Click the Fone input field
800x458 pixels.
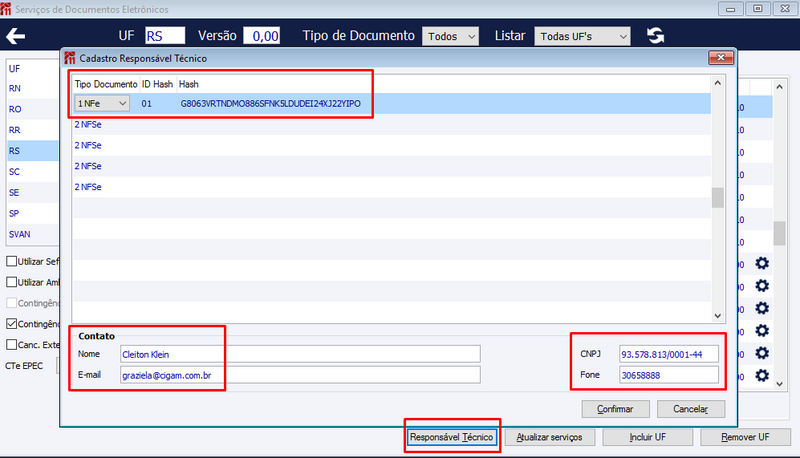pyautogui.click(x=669, y=375)
